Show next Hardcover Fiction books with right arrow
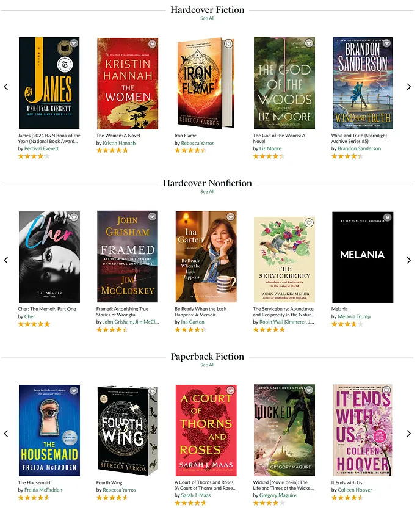Image resolution: width=420 pixels, height=513 pixels. click(x=409, y=87)
